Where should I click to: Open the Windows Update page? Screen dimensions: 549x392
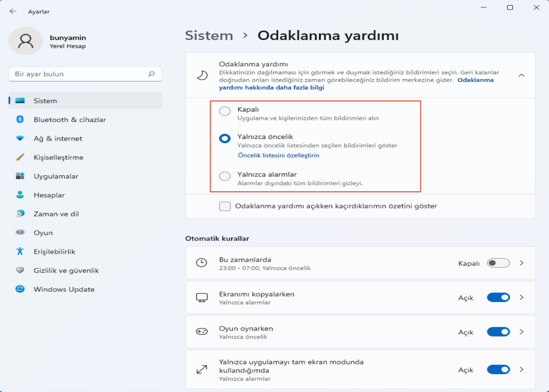click(x=64, y=289)
